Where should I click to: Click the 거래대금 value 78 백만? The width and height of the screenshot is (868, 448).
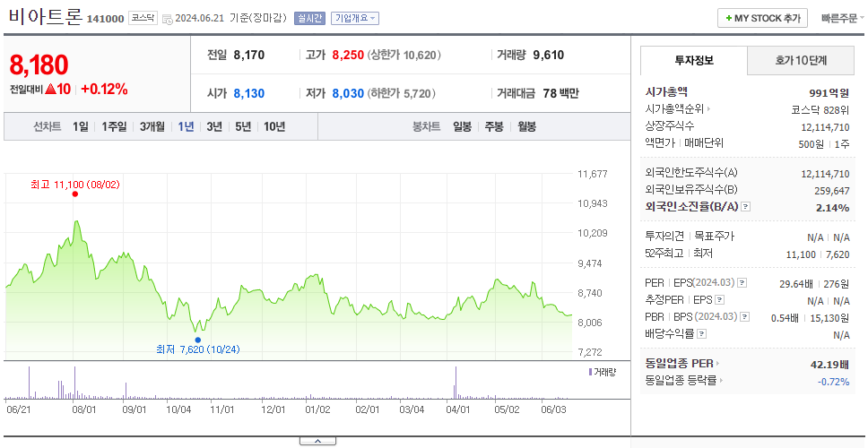pos(560,93)
